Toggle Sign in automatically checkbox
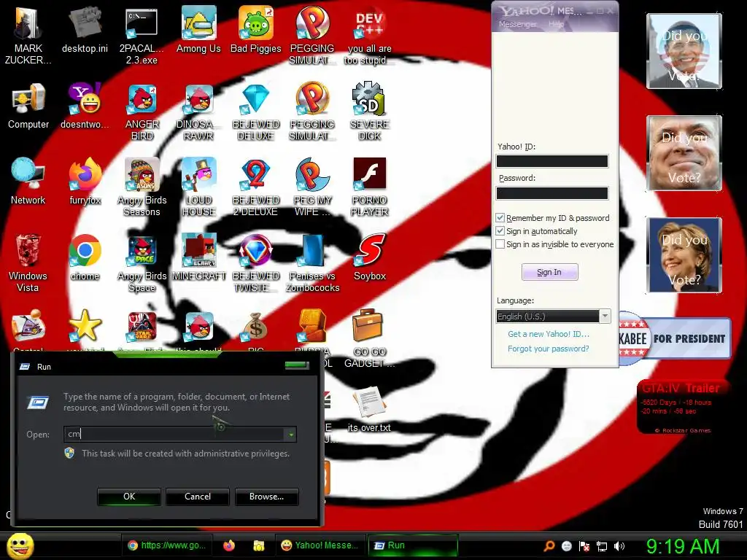 click(x=500, y=231)
